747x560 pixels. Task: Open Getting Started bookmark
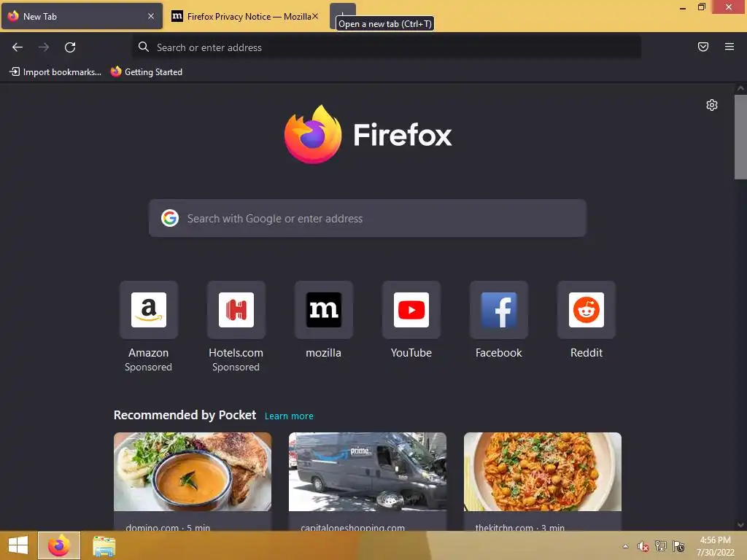[x=146, y=72]
